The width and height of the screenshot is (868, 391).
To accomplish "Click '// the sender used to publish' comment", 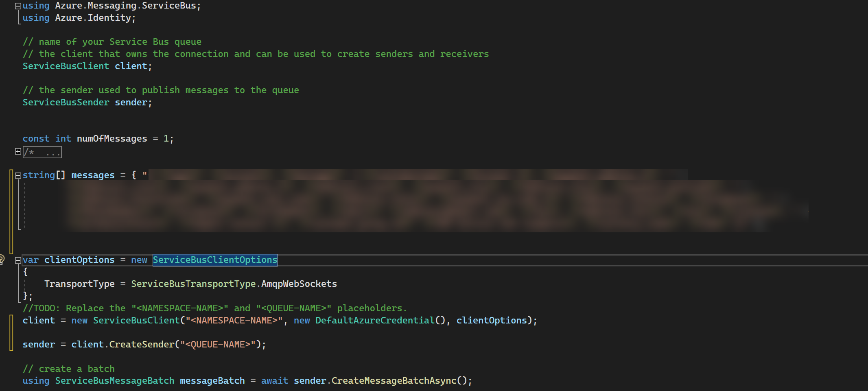I will point(161,90).
